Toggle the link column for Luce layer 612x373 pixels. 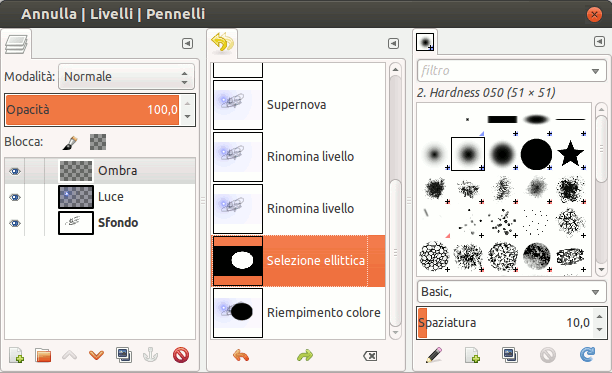(35, 197)
